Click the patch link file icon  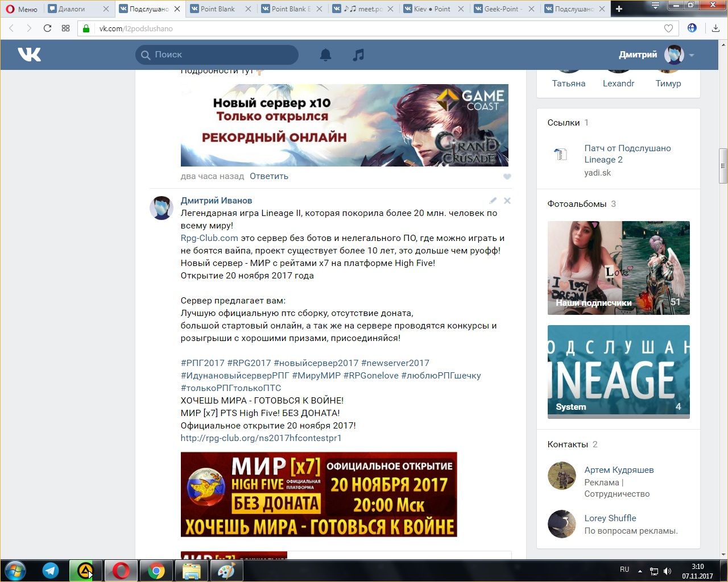click(561, 154)
